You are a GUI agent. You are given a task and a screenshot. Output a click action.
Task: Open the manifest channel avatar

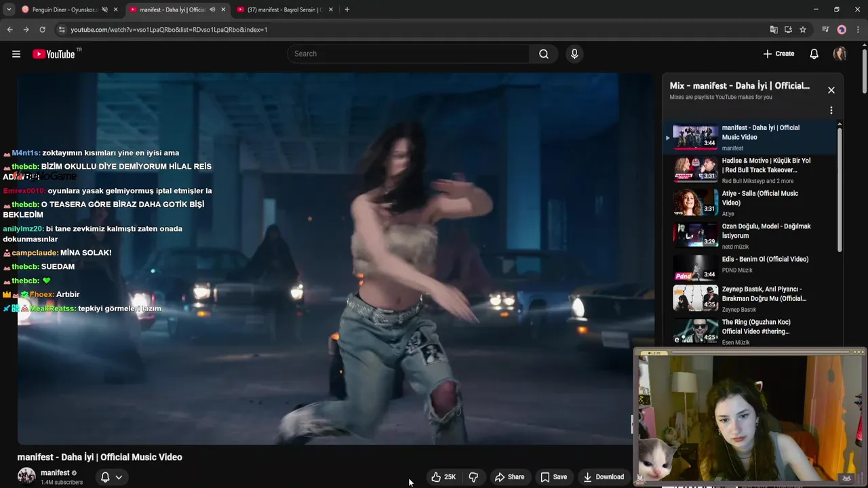click(x=26, y=476)
